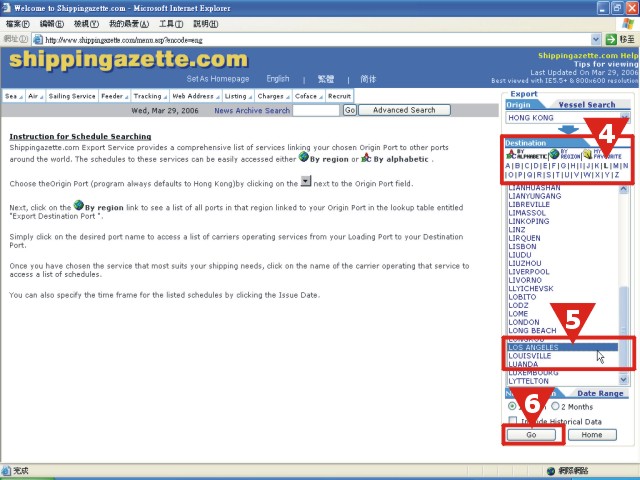The image size is (640, 480).
Task: Switch site language to English
Action: tap(278, 78)
